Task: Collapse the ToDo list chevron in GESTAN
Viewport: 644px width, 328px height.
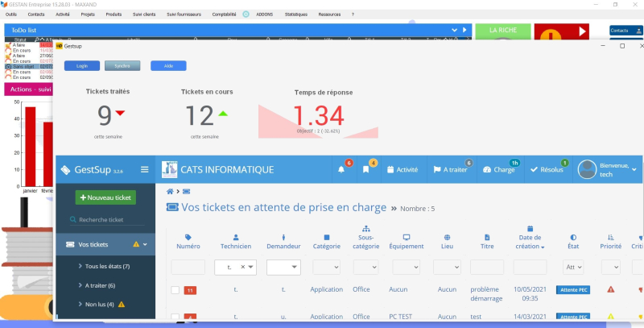Action: pos(454,30)
